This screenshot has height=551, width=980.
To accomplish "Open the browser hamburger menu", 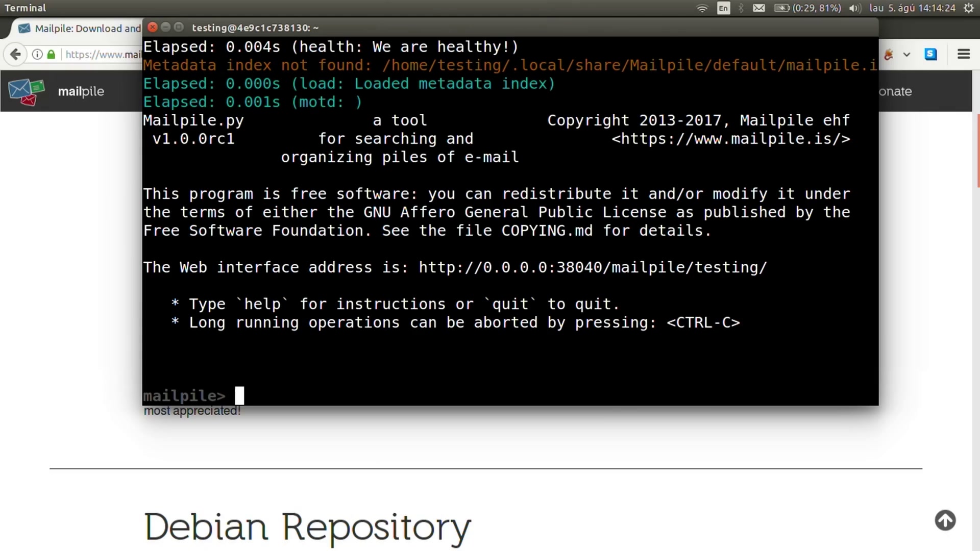I will [x=963, y=54].
